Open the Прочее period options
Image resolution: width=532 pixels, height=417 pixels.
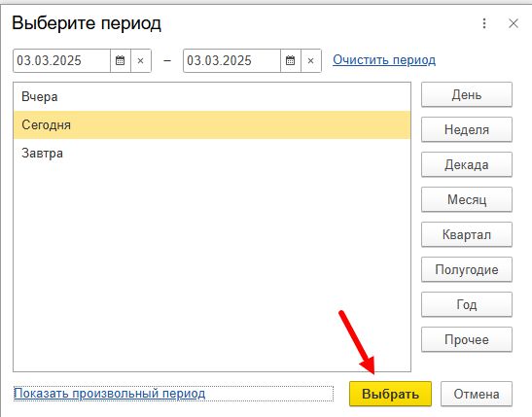pos(467,339)
